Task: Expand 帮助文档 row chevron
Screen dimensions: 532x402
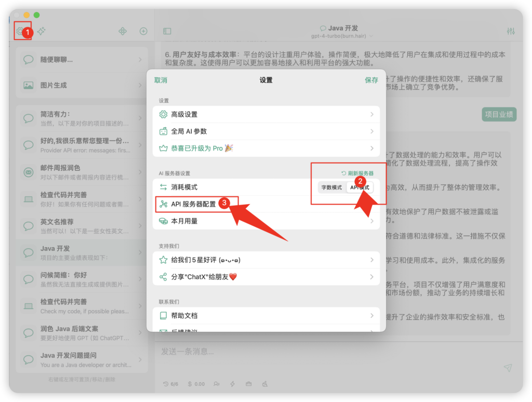Action: pos(372,315)
